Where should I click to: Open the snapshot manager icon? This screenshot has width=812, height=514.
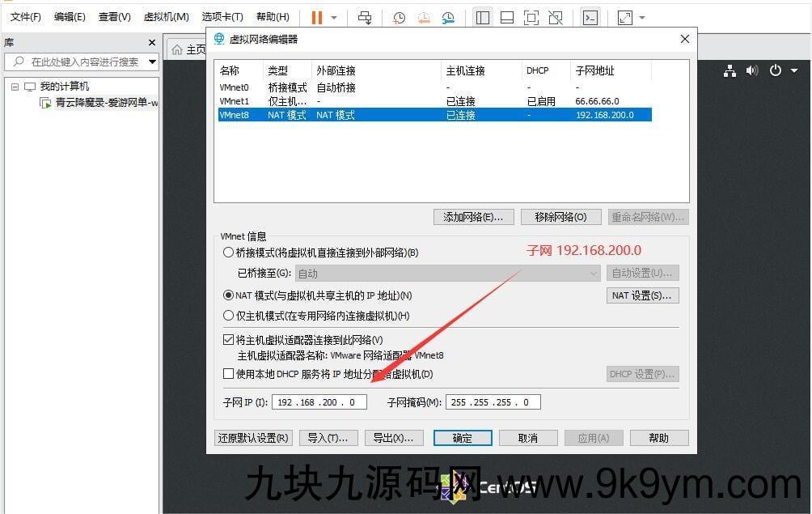(x=448, y=17)
